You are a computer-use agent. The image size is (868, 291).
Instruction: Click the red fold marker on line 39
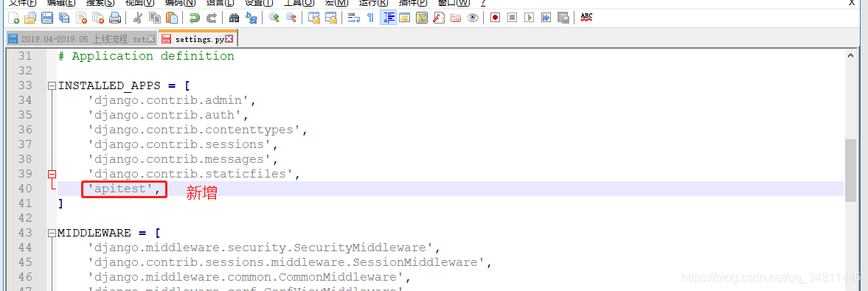(52, 175)
